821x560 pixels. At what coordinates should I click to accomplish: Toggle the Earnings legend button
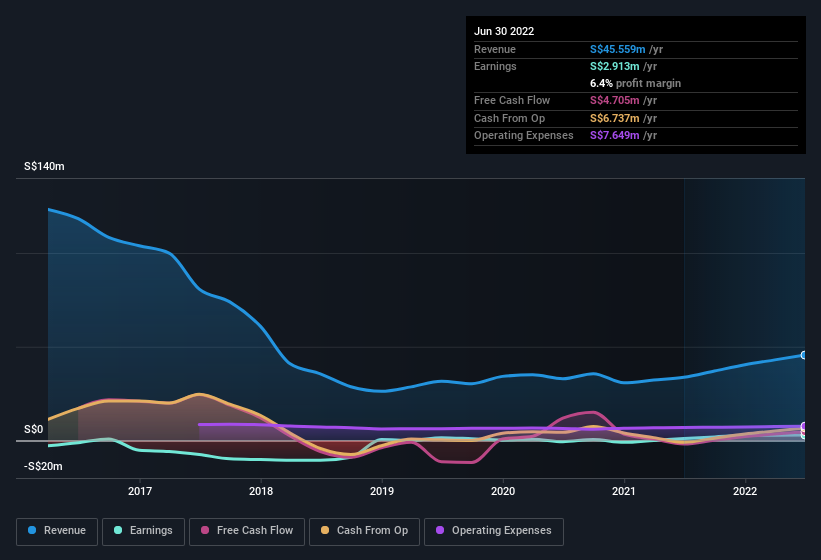point(143,531)
